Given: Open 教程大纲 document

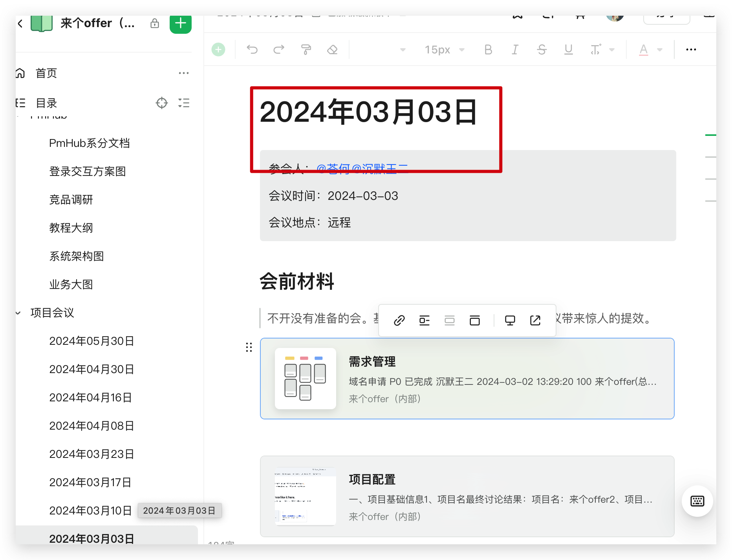Looking at the screenshot, I should 71,228.
